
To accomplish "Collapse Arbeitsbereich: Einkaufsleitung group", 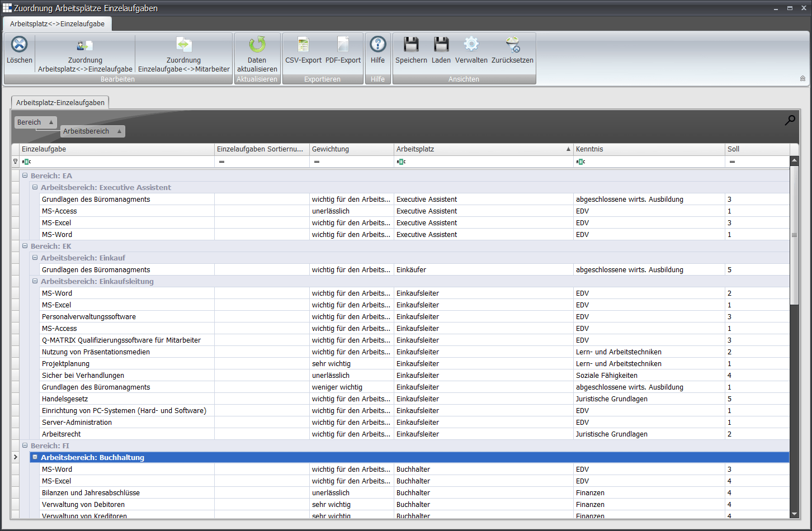I will pos(35,281).
